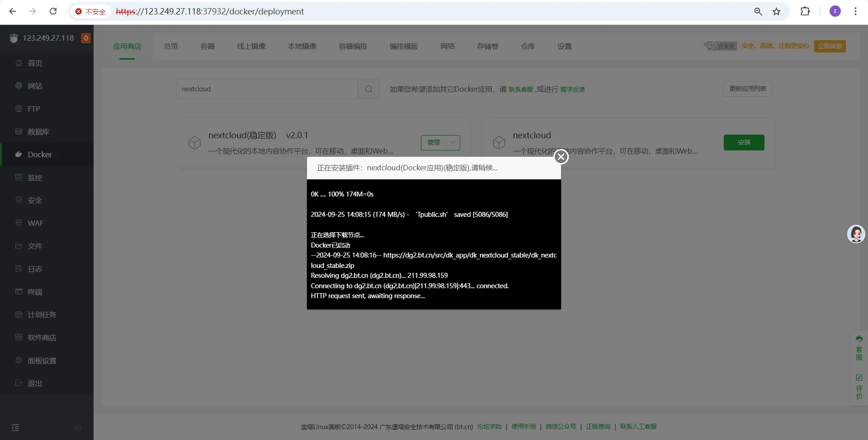Screen dimensions: 868x440
Task: Click the 123.249.27.118 server title
Action: [x=48, y=38]
